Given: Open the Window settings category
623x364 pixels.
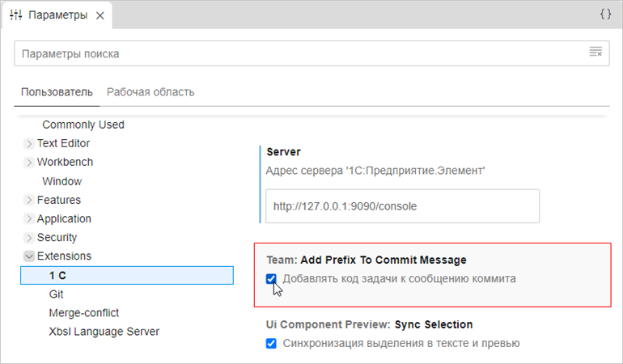Looking at the screenshot, I should click(x=61, y=181).
